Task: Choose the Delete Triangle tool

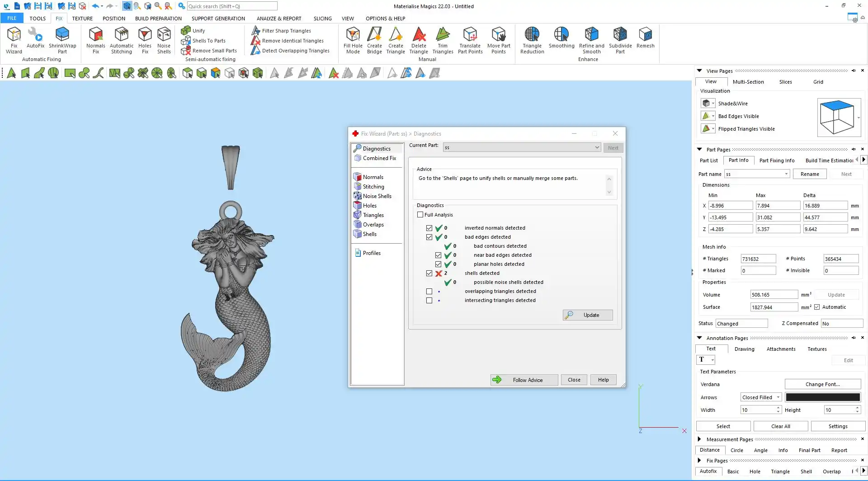Action: click(419, 40)
